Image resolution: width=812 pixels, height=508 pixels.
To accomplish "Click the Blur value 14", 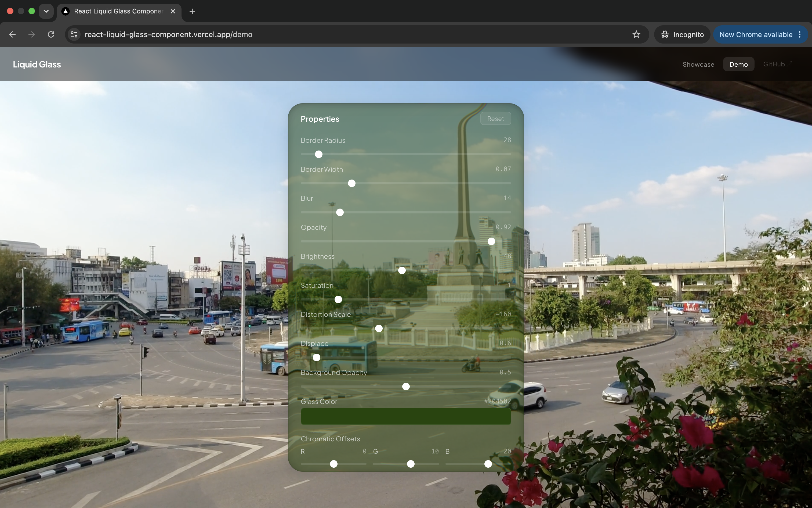I will (x=507, y=198).
